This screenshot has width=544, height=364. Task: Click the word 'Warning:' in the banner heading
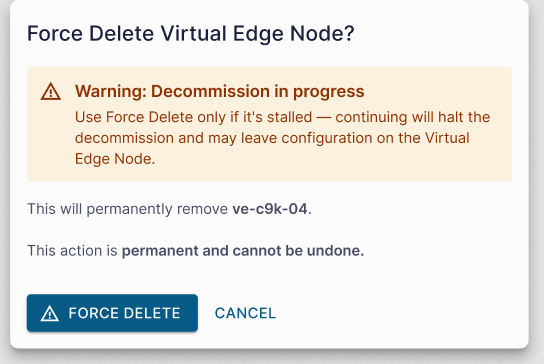111,91
